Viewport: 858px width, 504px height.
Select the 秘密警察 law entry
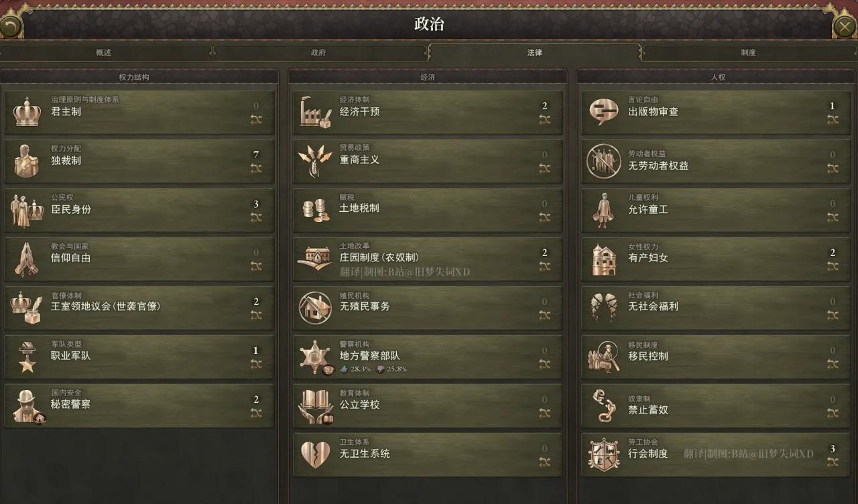(139, 405)
